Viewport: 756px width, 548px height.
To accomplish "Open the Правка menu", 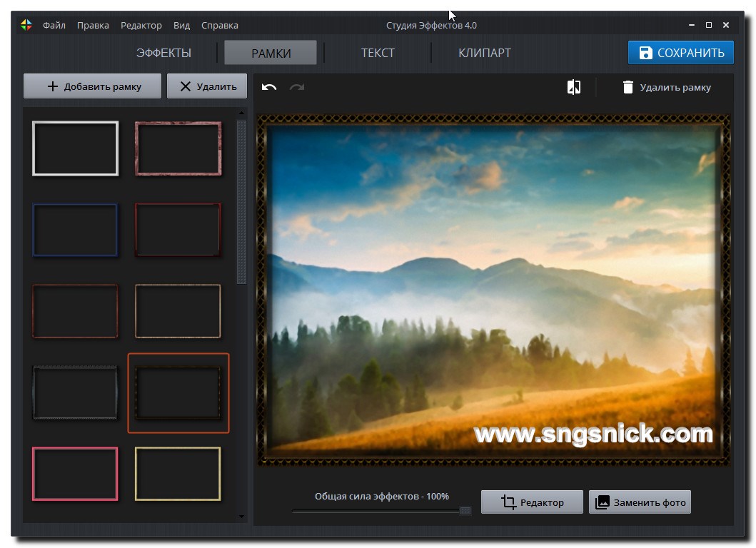I will [x=93, y=25].
